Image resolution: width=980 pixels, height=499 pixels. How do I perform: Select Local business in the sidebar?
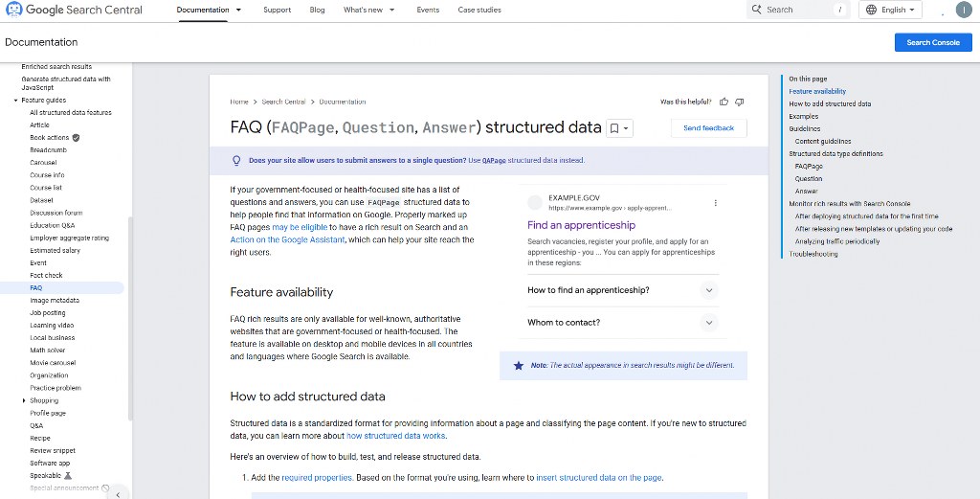[x=53, y=338]
